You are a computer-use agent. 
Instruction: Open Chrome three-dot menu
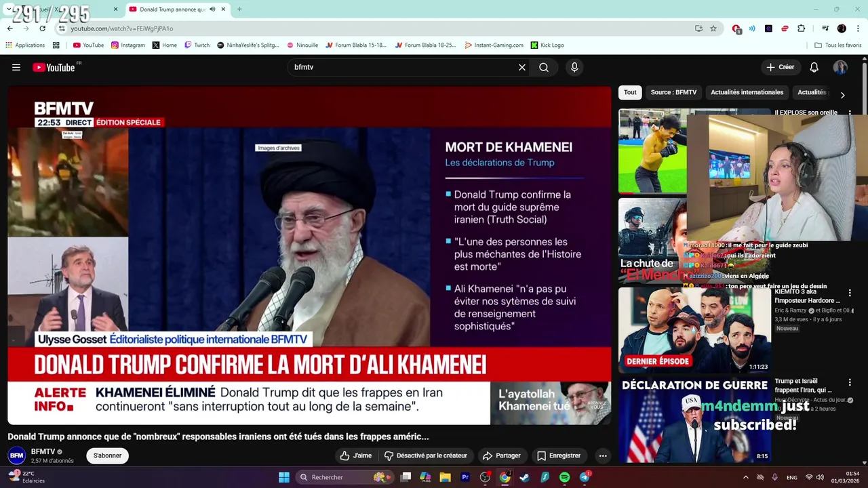click(859, 28)
